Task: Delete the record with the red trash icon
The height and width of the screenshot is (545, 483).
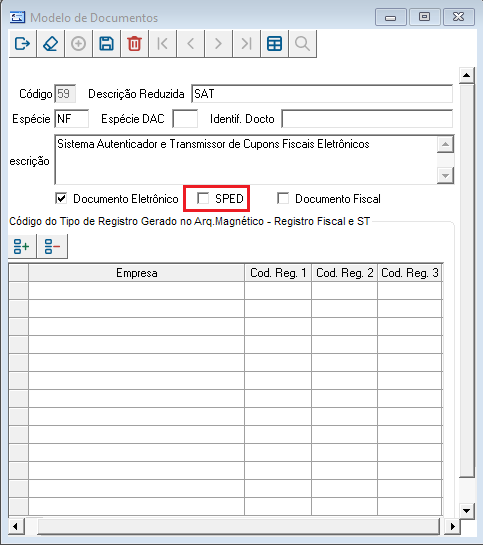Action: tap(134, 44)
